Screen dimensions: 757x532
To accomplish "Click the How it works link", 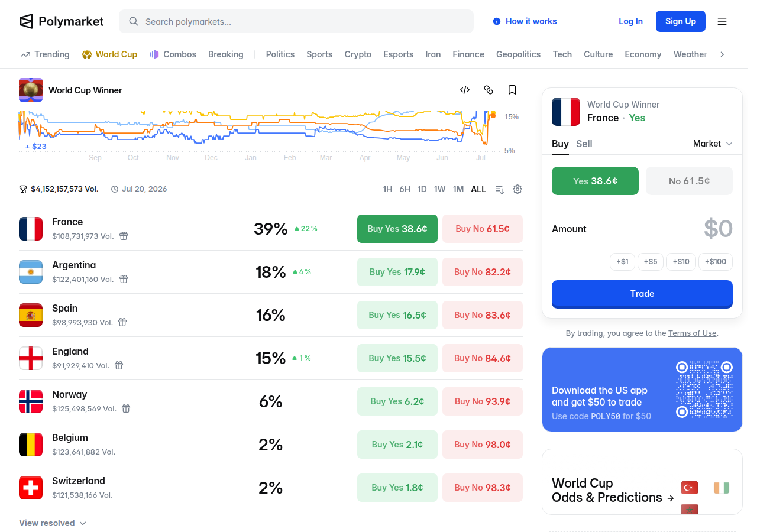I will pos(531,21).
